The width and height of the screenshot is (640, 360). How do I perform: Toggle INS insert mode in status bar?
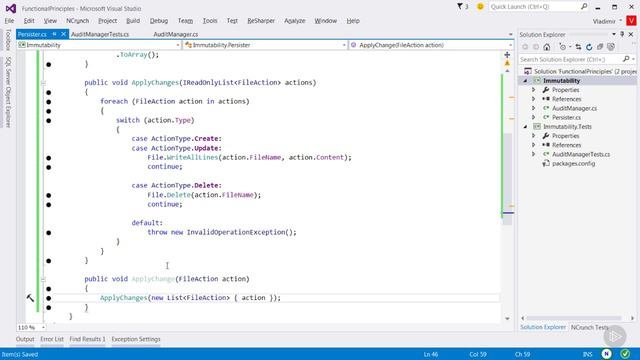point(587,354)
